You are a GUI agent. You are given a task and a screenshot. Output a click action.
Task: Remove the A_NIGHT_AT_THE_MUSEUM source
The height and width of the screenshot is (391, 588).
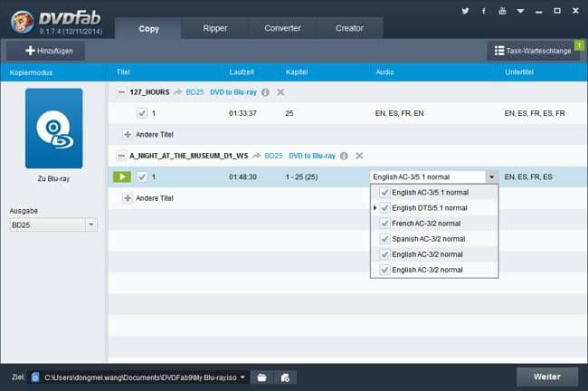point(359,156)
